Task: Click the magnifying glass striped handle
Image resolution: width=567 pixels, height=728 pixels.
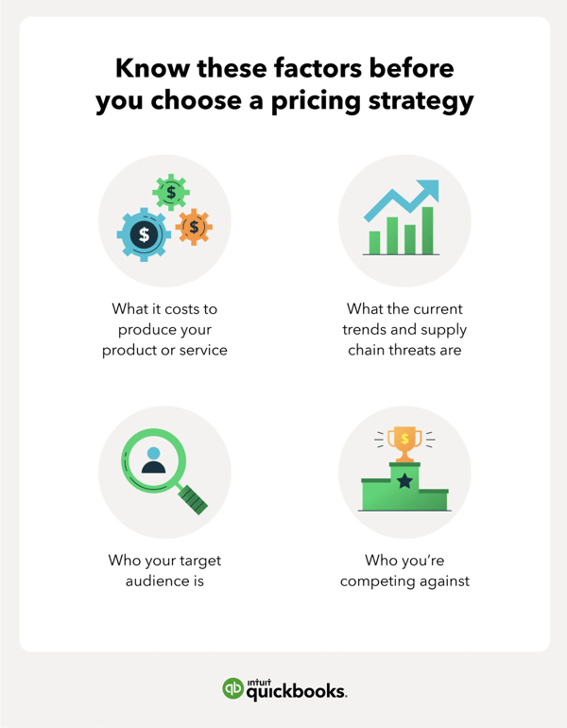Action: coord(193,499)
